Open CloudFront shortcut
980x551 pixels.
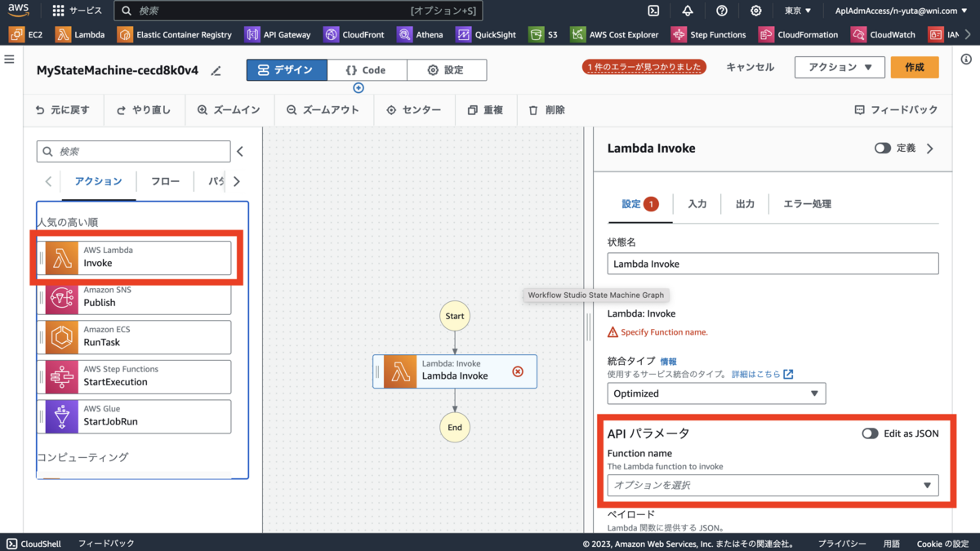pyautogui.click(x=354, y=34)
